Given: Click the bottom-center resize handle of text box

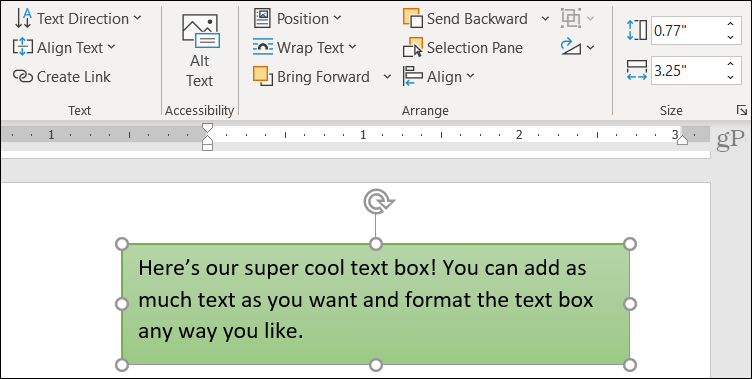Looking at the screenshot, I should (376, 365).
